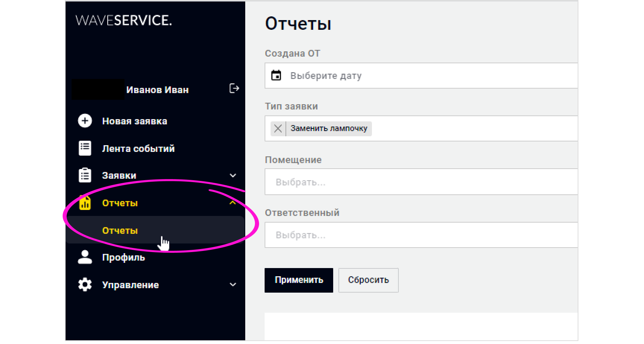Open the Отчеты submenu item
The image size is (644, 344).
coord(120,230)
